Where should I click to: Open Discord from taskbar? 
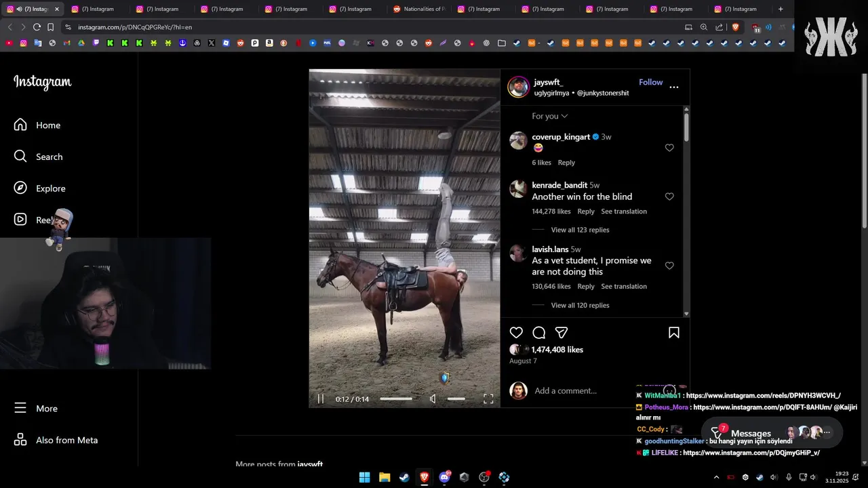[444, 477]
